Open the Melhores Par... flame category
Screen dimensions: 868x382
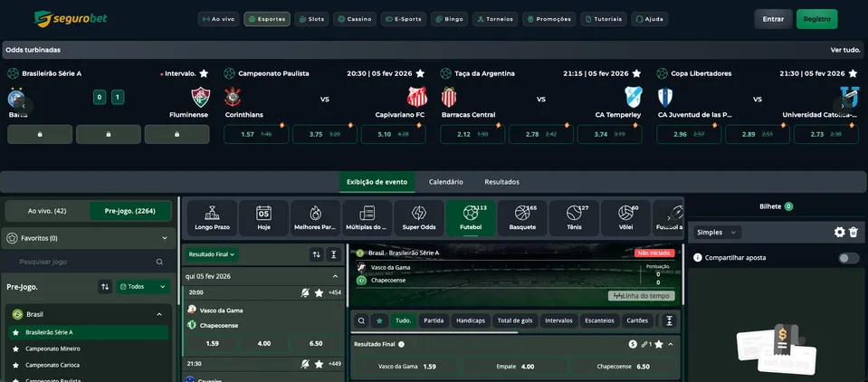click(315, 218)
